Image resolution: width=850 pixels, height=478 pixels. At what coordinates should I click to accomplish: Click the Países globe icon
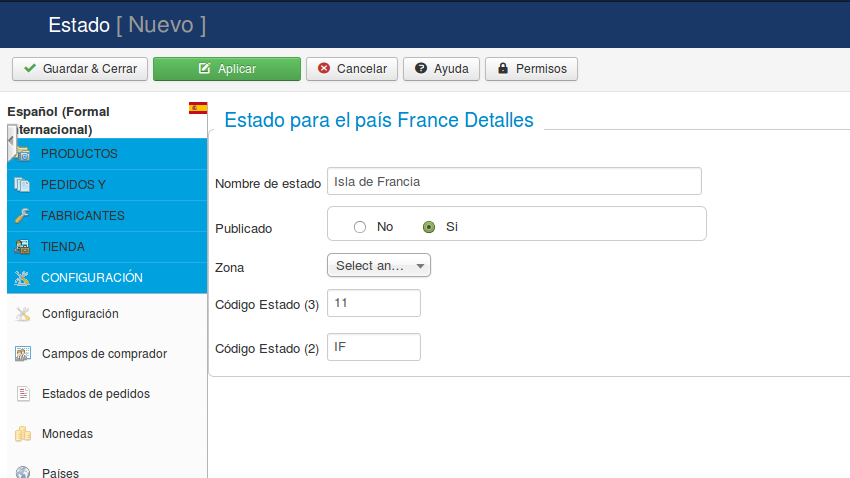[23, 472]
